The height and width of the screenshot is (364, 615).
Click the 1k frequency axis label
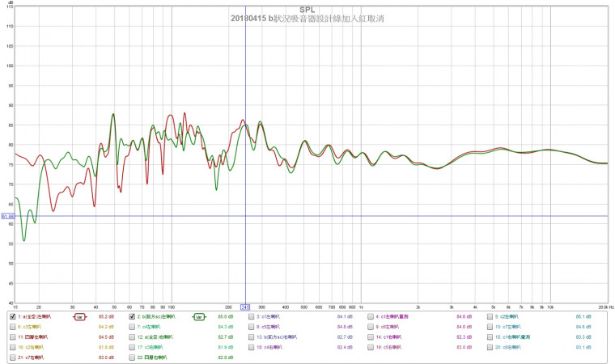[361, 307]
